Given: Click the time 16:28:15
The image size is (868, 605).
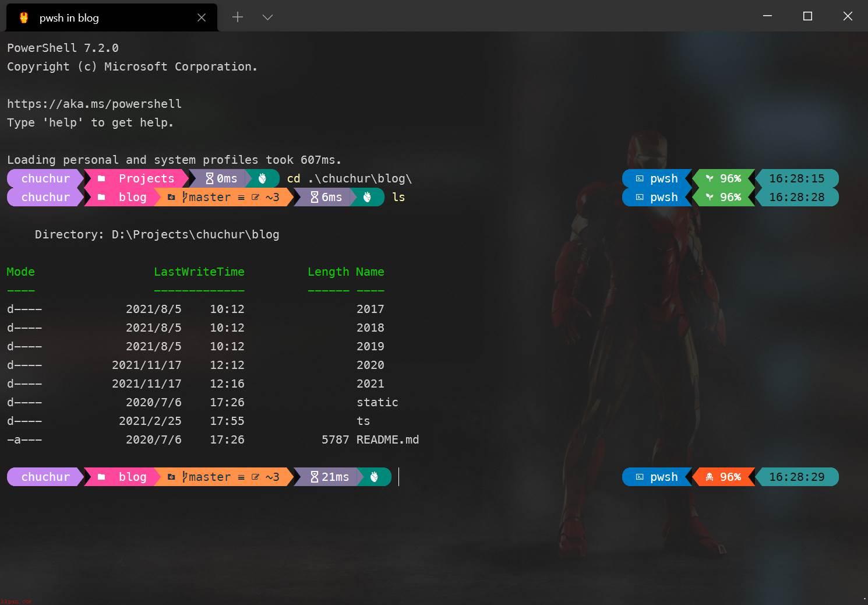Looking at the screenshot, I should tap(797, 178).
